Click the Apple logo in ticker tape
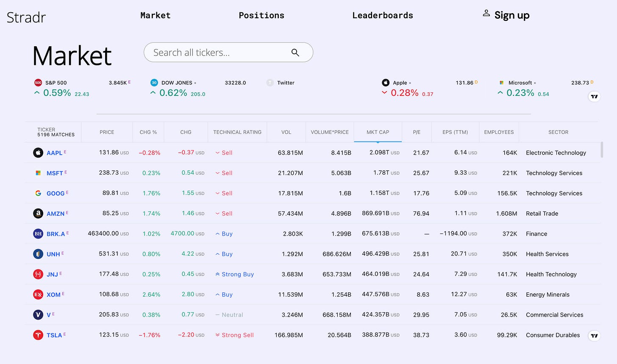This screenshot has height=364, width=617. 386,83
